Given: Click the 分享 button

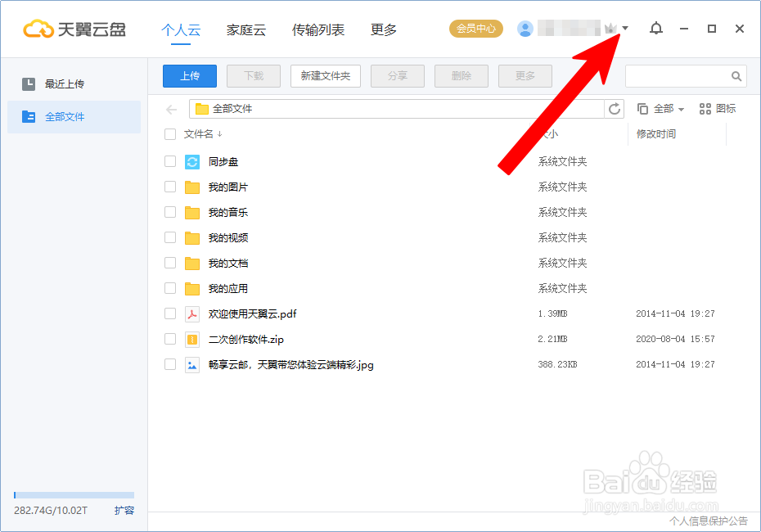Looking at the screenshot, I should (x=398, y=76).
